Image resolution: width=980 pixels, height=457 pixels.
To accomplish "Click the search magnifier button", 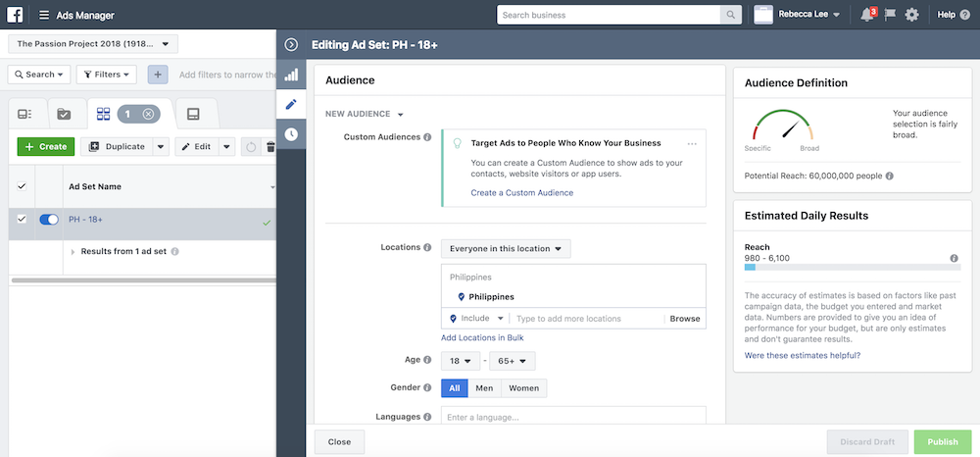I will tap(730, 15).
